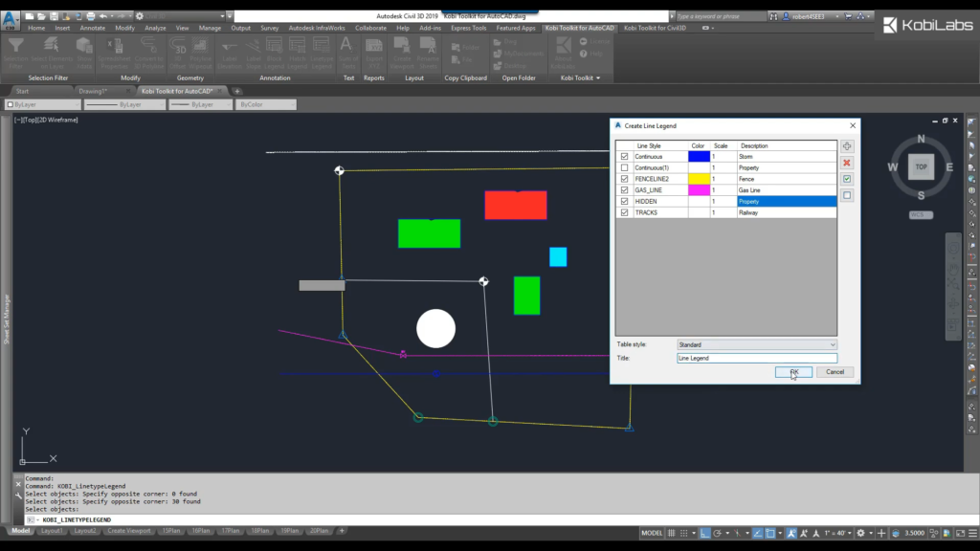The width and height of the screenshot is (980, 551).
Task: Click the License button in Kobi Toolkit
Action: click(594, 42)
